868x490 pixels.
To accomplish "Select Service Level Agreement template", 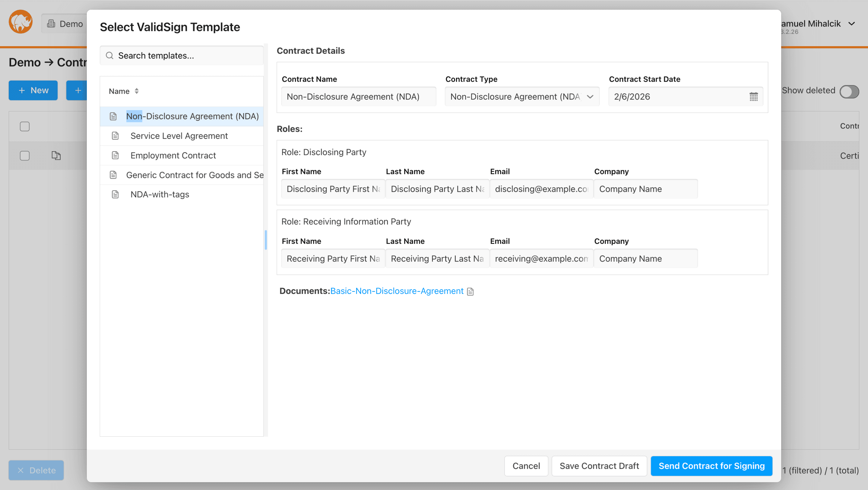I will point(179,136).
